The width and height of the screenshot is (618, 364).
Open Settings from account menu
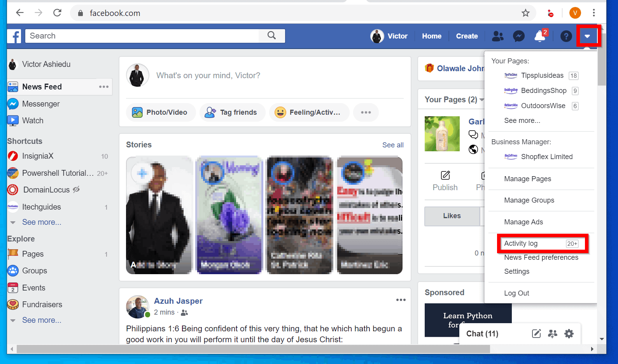516,271
